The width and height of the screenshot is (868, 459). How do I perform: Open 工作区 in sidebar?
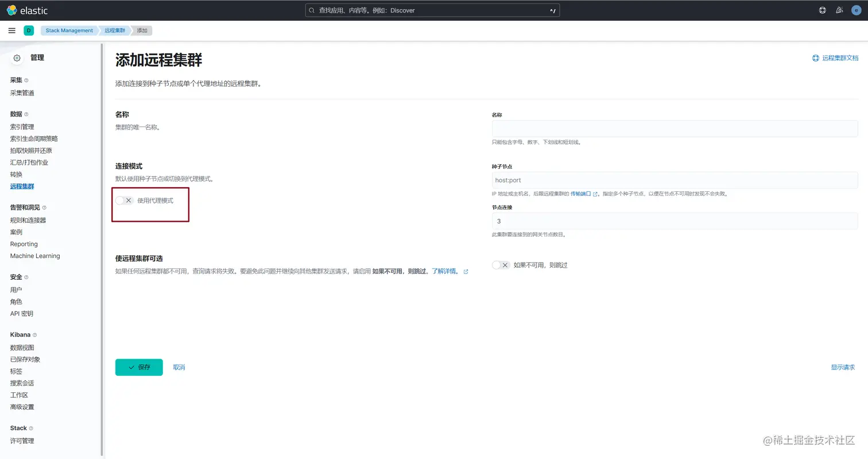point(19,395)
